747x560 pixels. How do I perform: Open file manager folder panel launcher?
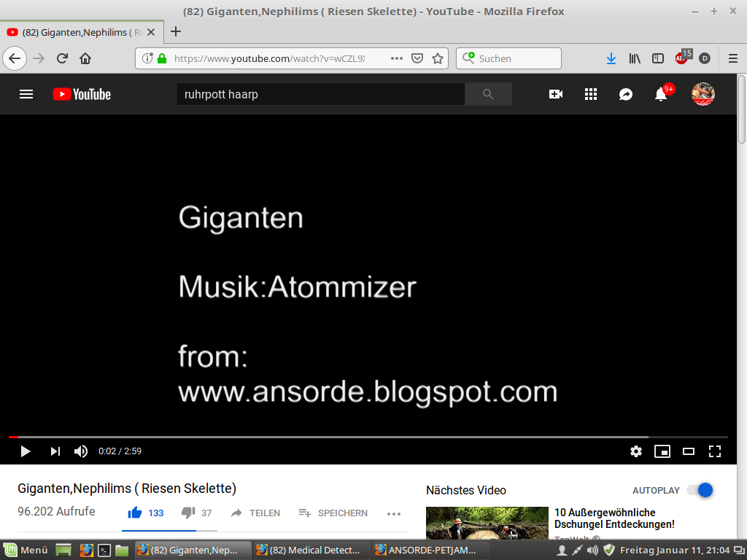122,551
